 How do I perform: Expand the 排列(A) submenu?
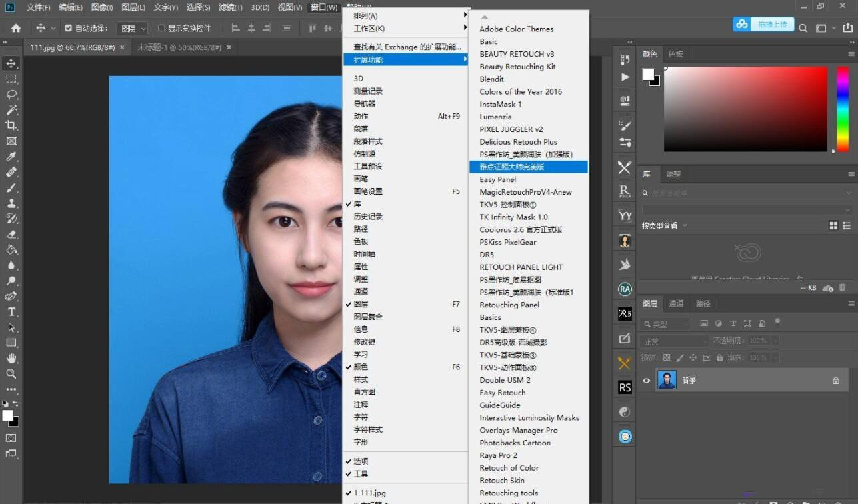pos(407,16)
